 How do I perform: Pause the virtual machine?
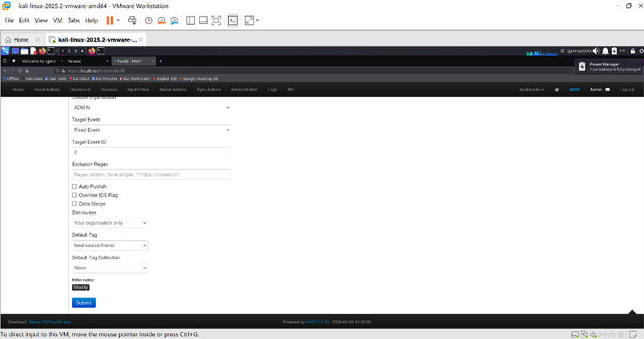[x=110, y=21]
